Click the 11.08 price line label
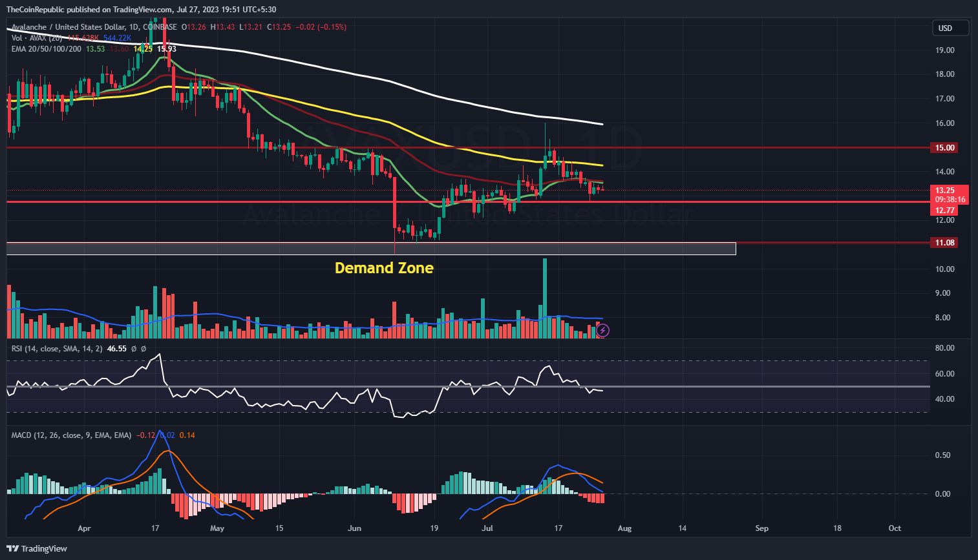978x560 pixels. pyautogui.click(x=945, y=243)
